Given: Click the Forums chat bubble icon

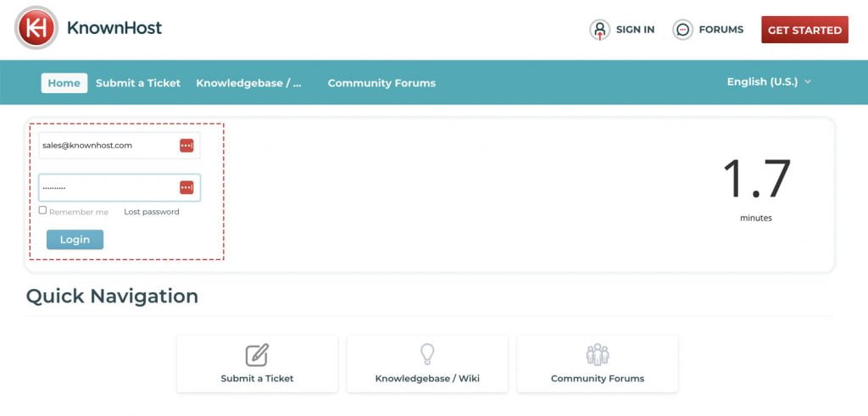Looking at the screenshot, I should tap(682, 30).
